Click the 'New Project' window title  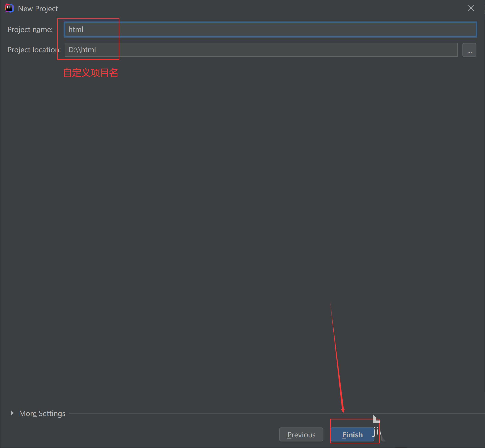(38, 9)
